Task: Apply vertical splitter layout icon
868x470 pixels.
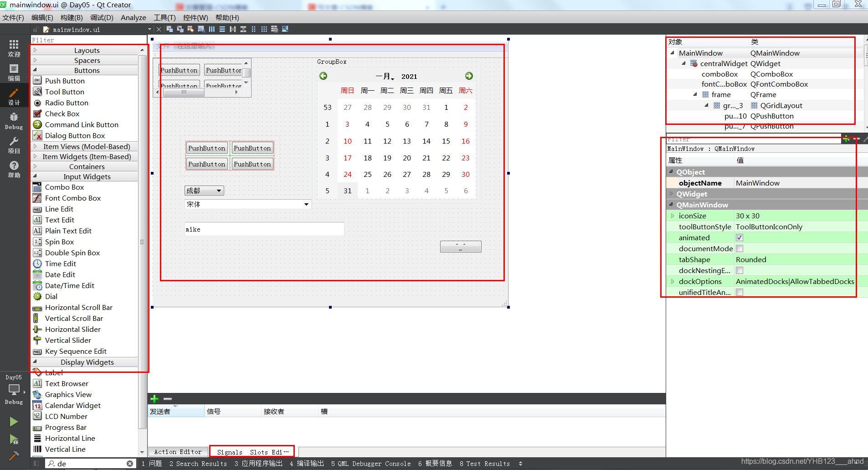Action: (x=243, y=29)
